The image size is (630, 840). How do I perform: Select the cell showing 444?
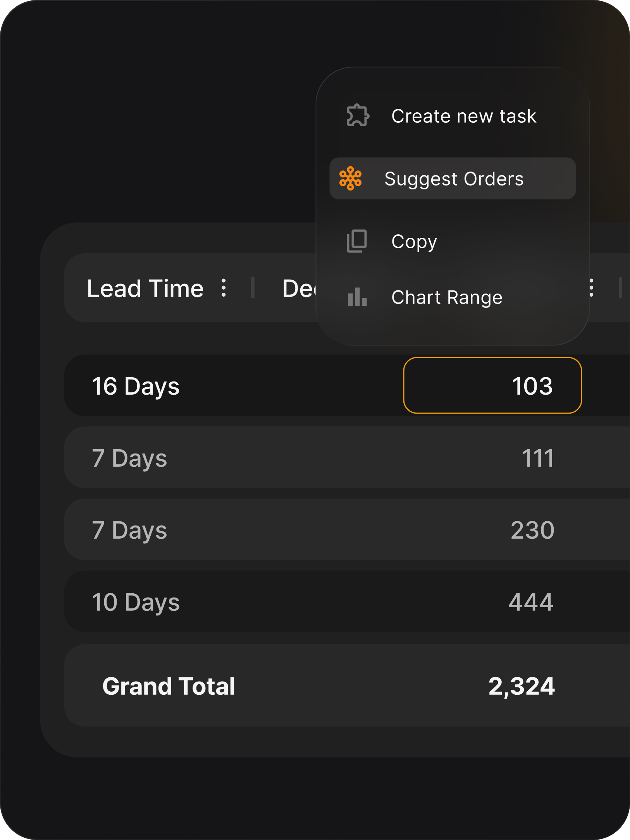tap(531, 602)
